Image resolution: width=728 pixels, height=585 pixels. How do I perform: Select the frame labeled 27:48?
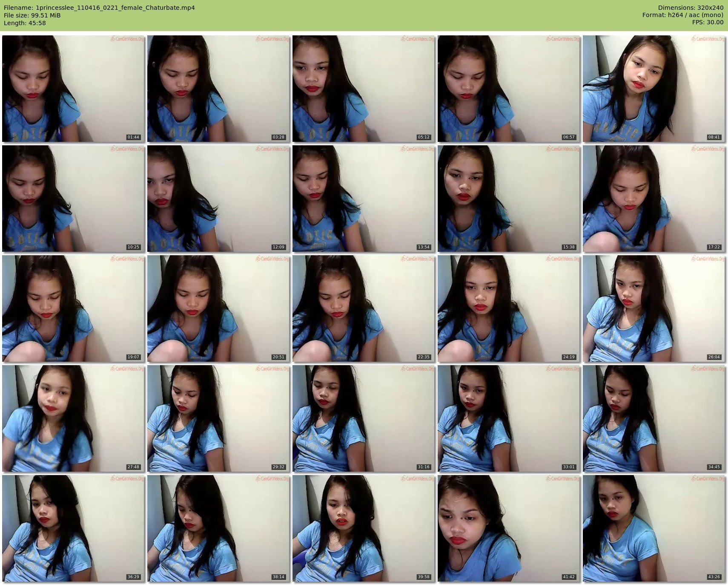(x=73, y=418)
